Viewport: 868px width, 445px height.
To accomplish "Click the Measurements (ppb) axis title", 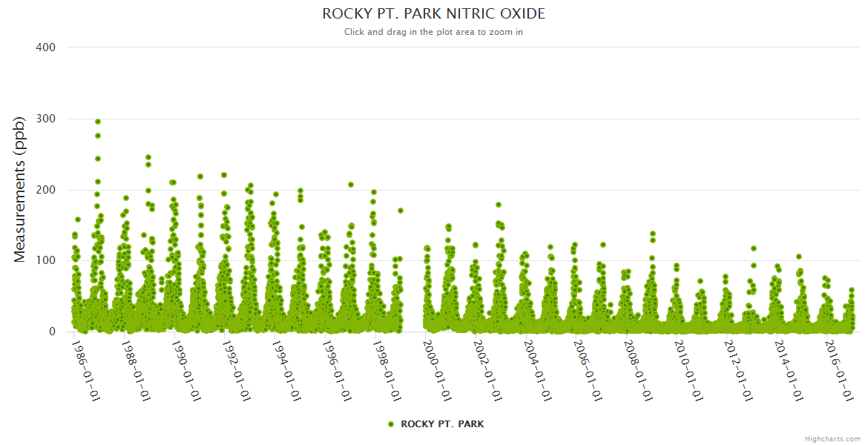I will click(20, 189).
